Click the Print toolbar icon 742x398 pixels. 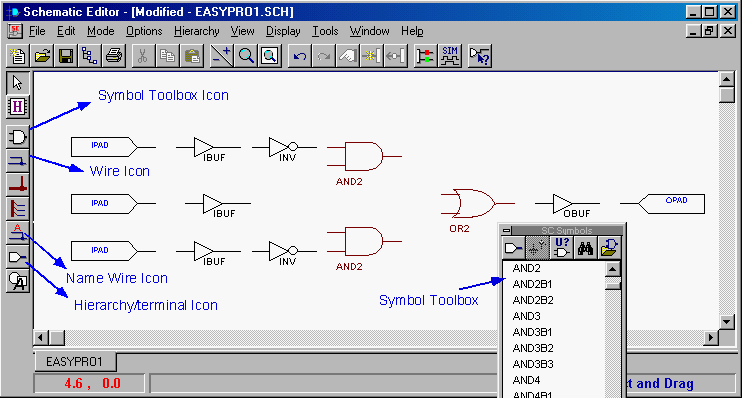point(114,56)
